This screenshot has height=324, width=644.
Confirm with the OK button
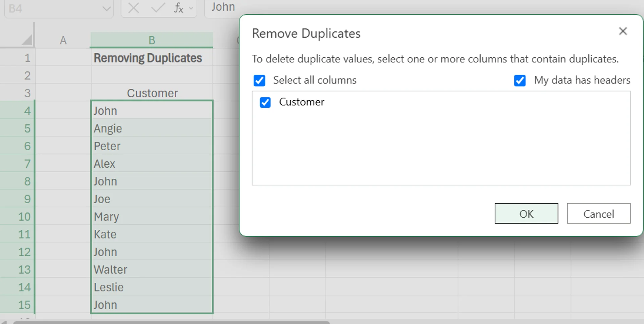526,213
